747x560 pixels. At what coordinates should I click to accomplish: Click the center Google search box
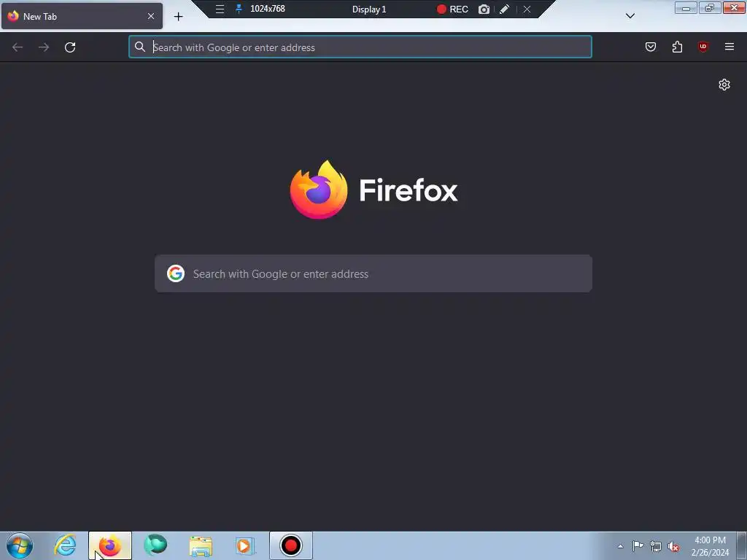[373, 274]
